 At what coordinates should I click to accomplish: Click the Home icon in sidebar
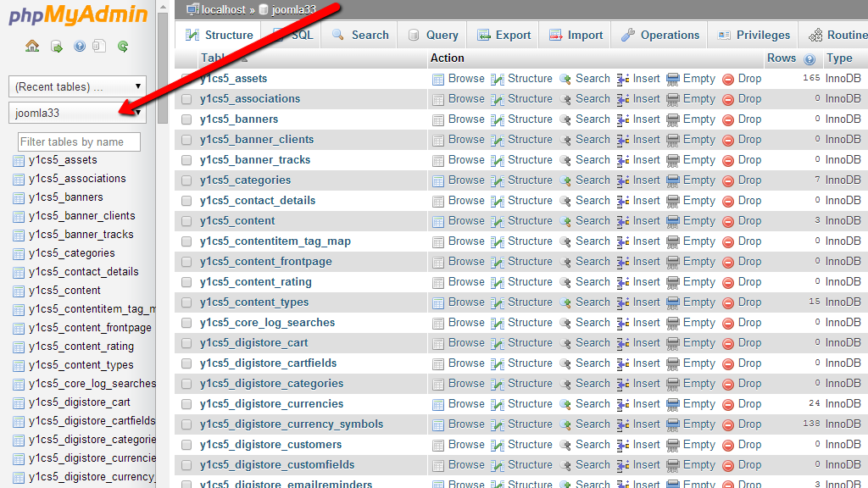pyautogui.click(x=32, y=47)
